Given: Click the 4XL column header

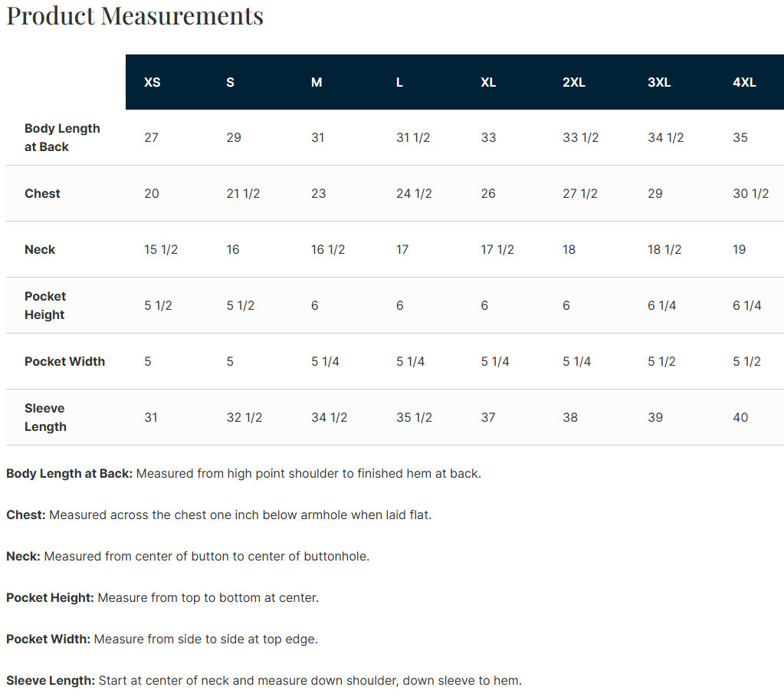Looking at the screenshot, I should (x=744, y=83).
